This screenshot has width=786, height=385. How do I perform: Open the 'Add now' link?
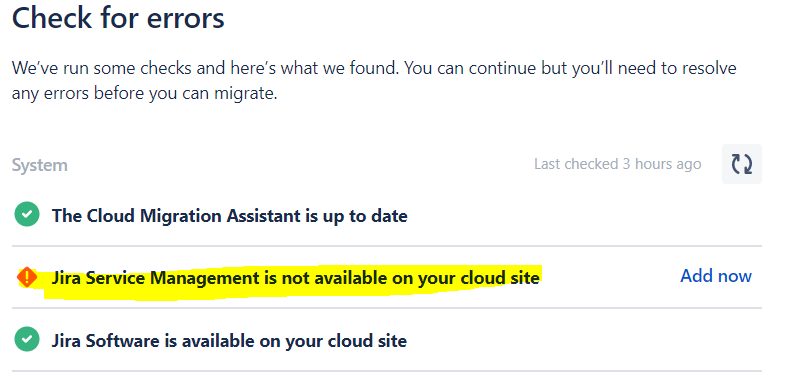715,276
